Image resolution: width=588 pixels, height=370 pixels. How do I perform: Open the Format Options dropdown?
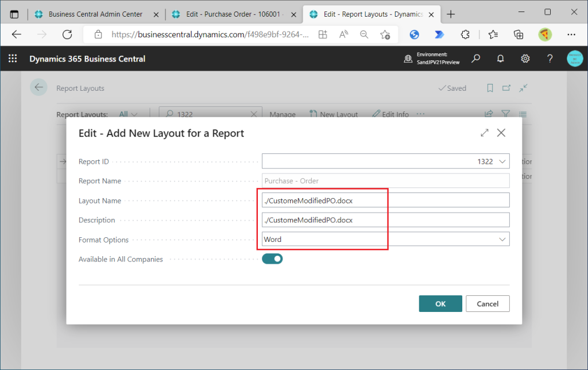pyautogui.click(x=502, y=240)
